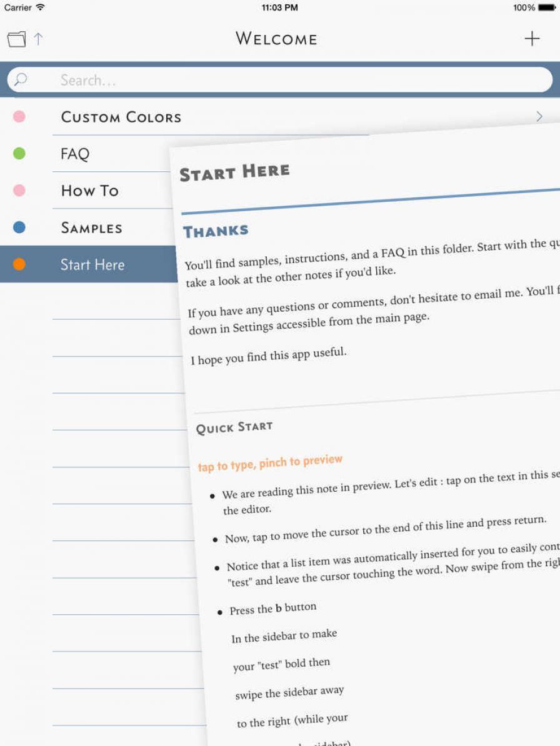The height and width of the screenshot is (746, 560).
Task: Create a new note with the plus icon
Action: click(x=532, y=38)
